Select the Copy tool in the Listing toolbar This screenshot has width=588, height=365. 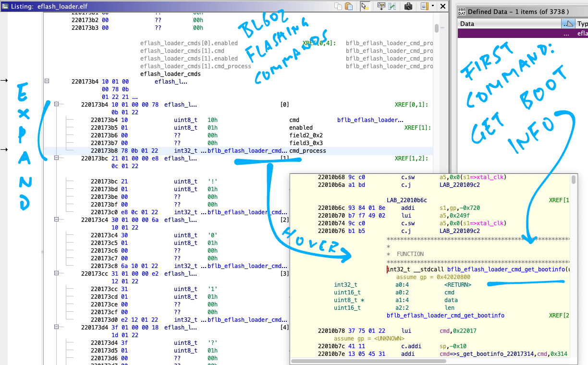[x=339, y=6]
